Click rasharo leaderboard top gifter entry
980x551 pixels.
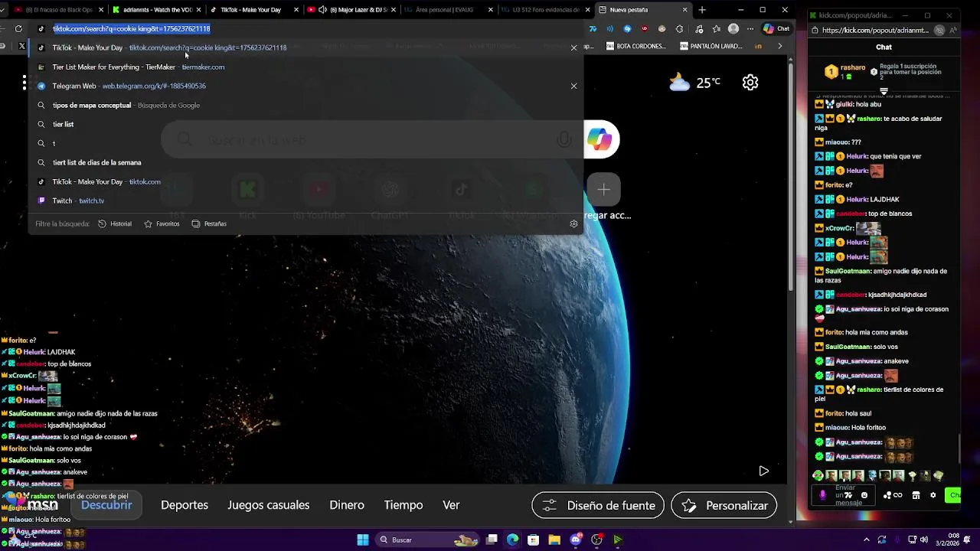847,71
